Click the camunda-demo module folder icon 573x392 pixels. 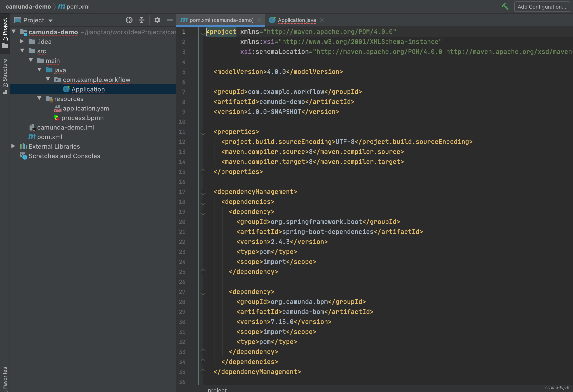click(x=23, y=32)
